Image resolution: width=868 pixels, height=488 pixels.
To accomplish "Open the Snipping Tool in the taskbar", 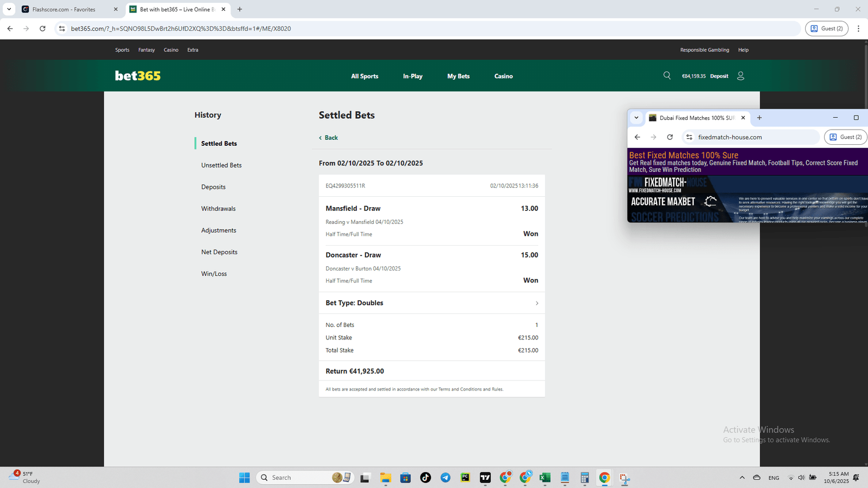I will [x=624, y=478].
